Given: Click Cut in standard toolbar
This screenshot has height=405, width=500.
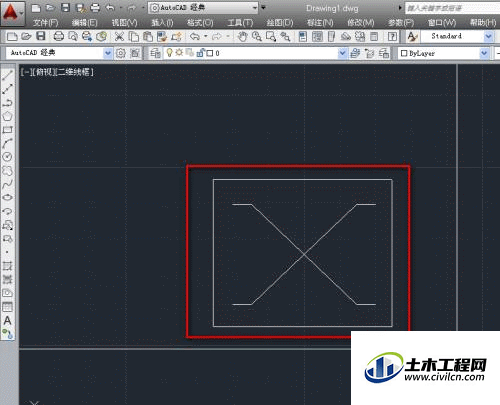Looking at the screenshot, I should pos(119,36).
